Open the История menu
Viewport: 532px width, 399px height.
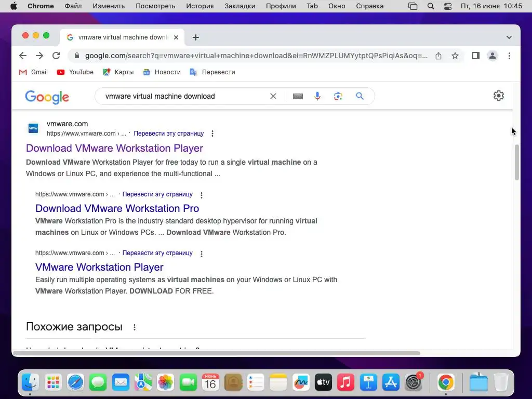200,6
